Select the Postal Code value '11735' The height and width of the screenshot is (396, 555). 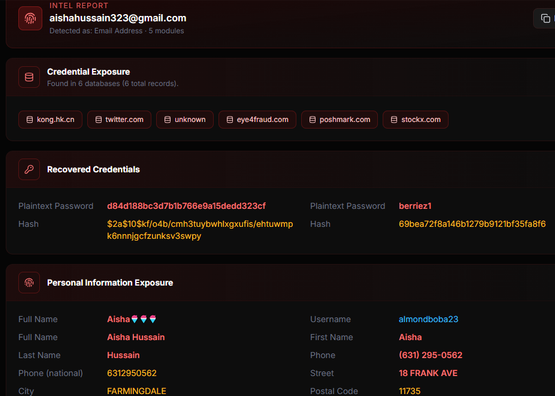[410, 391]
